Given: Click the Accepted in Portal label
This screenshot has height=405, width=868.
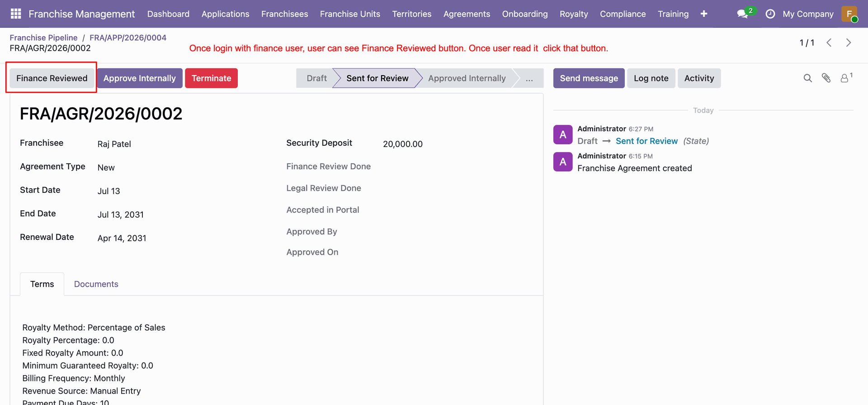Looking at the screenshot, I should click(323, 210).
